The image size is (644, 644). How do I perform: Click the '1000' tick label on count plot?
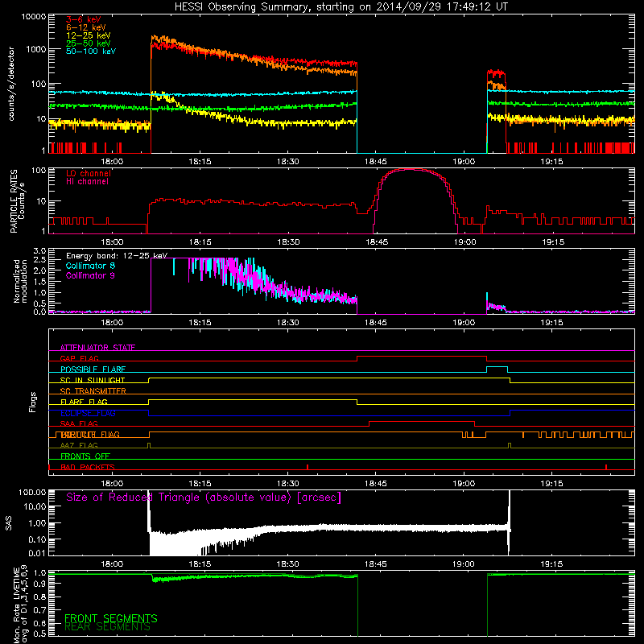click(x=36, y=49)
